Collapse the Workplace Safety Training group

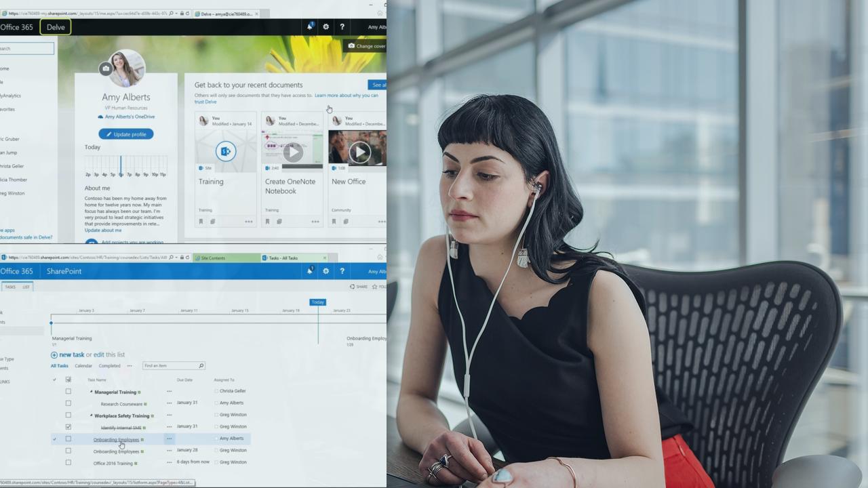(x=92, y=415)
